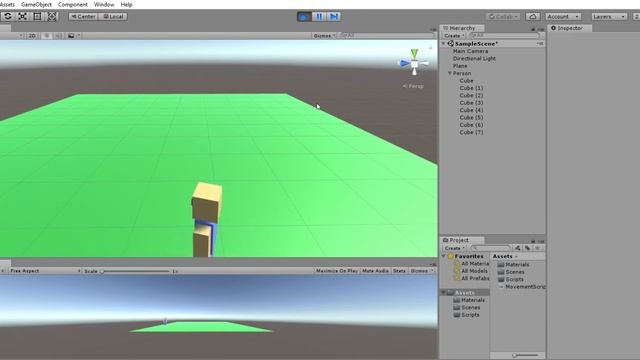The image size is (640, 360).
Task: Click Search by Type icon in Project
Action: tap(518, 248)
